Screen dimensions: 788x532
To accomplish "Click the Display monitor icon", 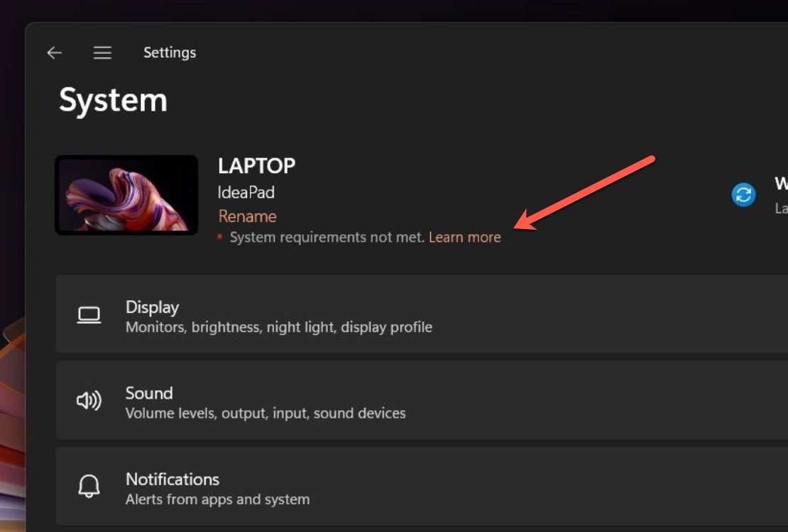I will pyautogui.click(x=89, y=315).
